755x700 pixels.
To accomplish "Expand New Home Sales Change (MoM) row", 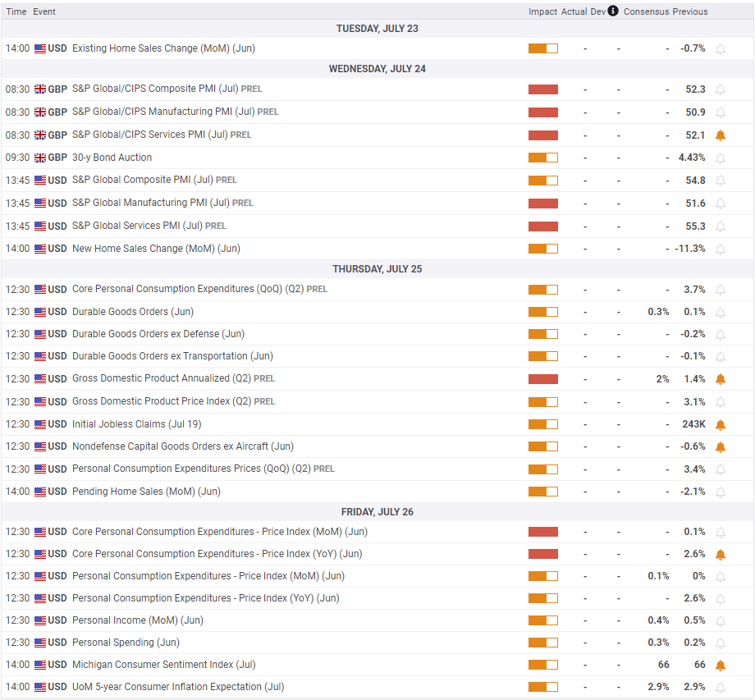I will (x=377, y=249).
